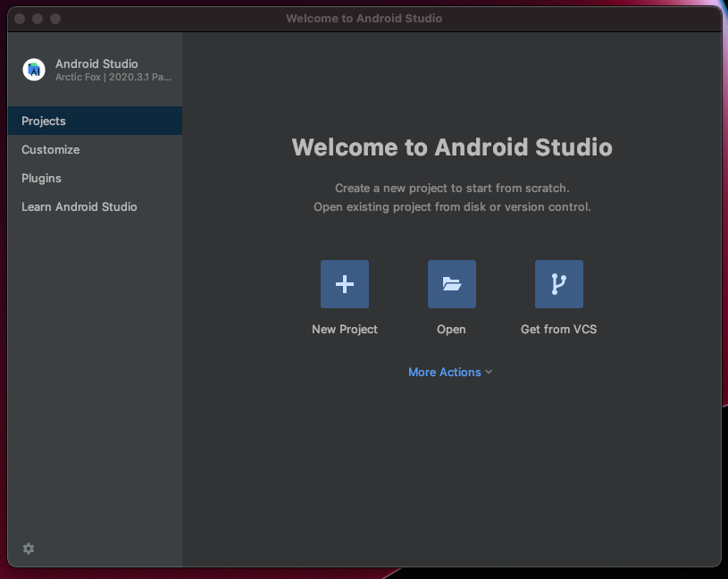The height and width of the screenshot is (579, 728).
Task: Click "Open existing project from disk" line
Action: [x=452, y=206]
